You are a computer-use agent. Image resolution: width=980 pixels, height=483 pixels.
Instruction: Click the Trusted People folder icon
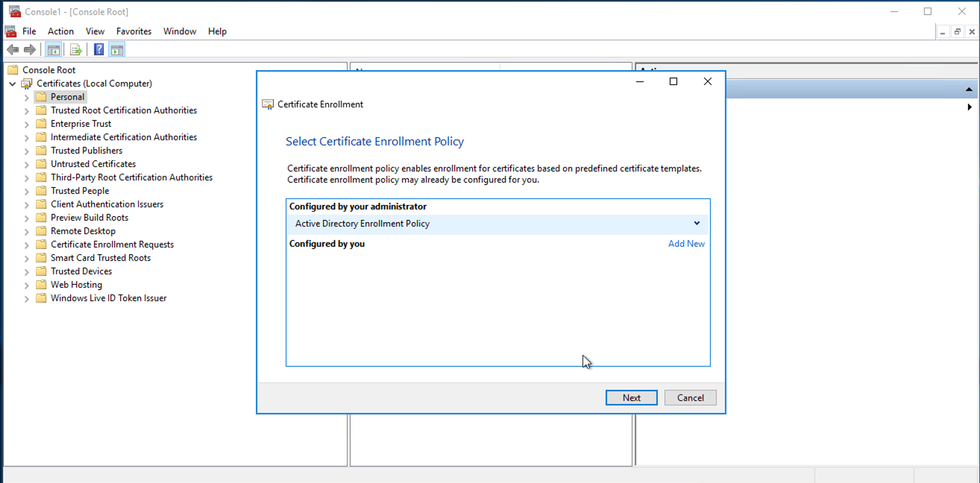(41, 190)
